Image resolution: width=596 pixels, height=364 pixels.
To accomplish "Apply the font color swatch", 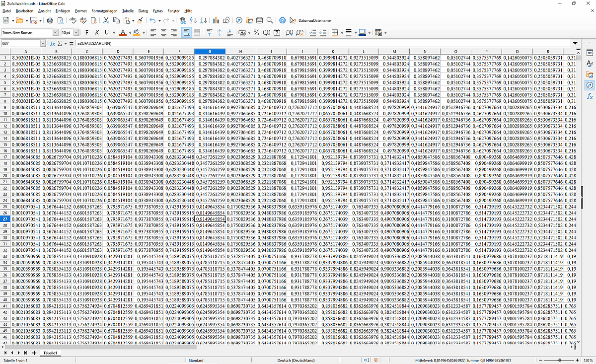I will 123,32.
